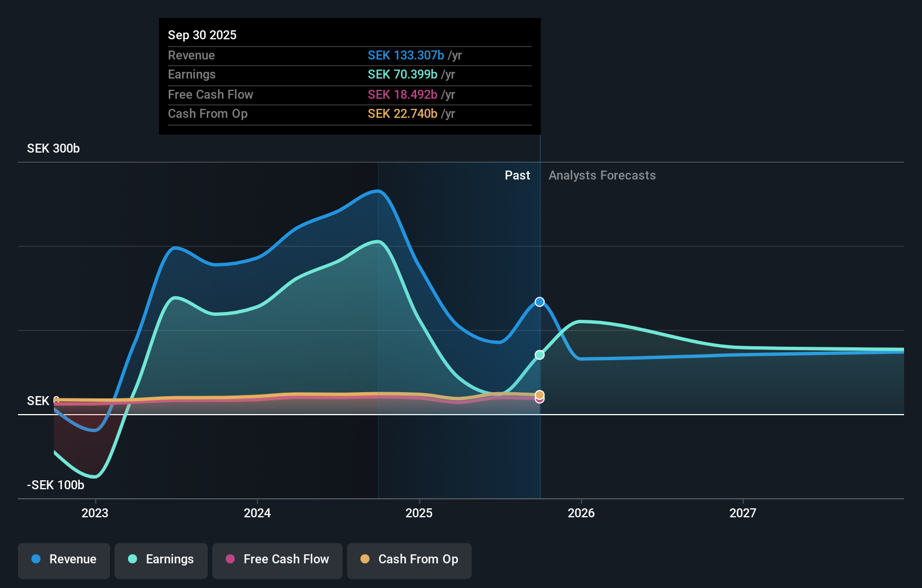Switch to the Past section of the chart
This screenshot has height=588, width=922.
(517, 175)
